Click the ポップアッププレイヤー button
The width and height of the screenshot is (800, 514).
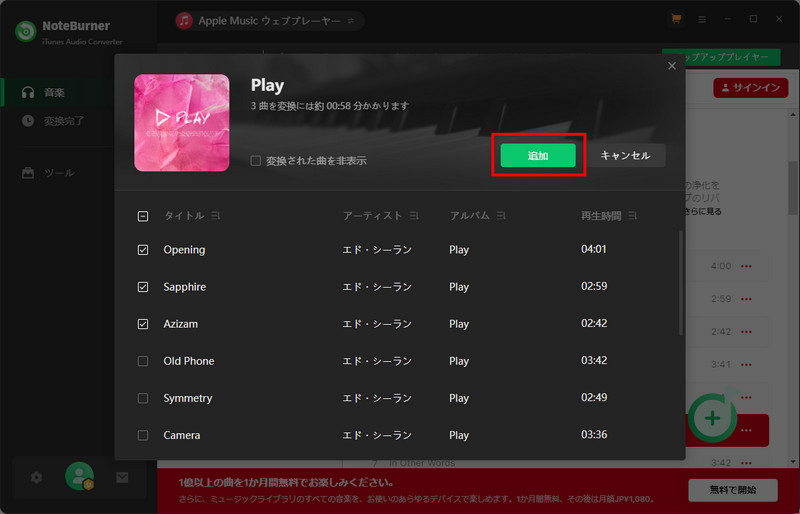(x=721, y=57)
